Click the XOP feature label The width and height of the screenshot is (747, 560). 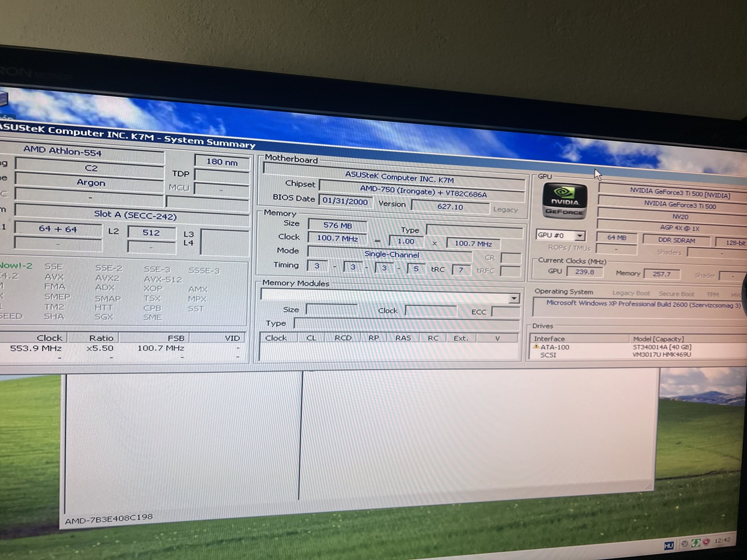[x=152, y=288]
